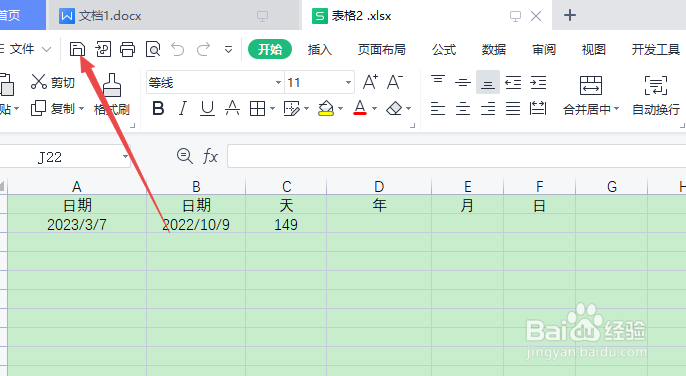Align text left
Screen dimensions: 686x376
pos(438,108)
